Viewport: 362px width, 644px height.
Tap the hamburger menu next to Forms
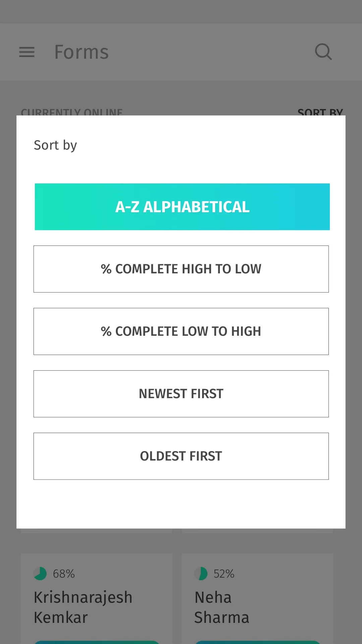coord(27,52)
